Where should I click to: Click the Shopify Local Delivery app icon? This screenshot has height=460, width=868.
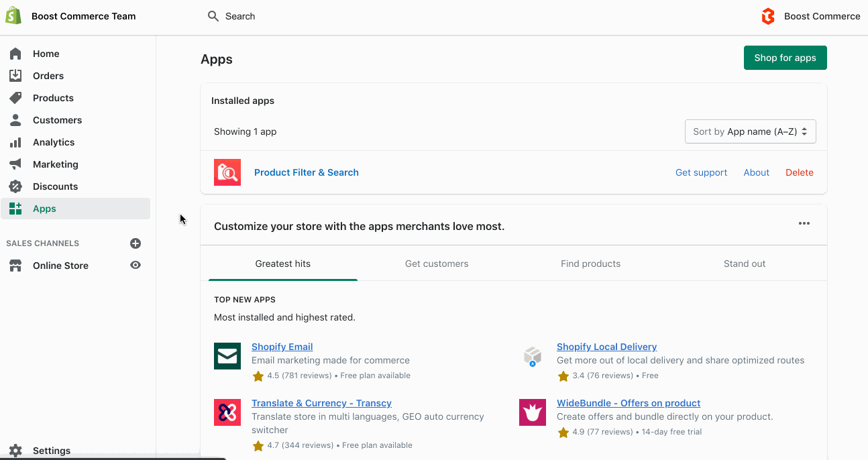pos(533,356)
